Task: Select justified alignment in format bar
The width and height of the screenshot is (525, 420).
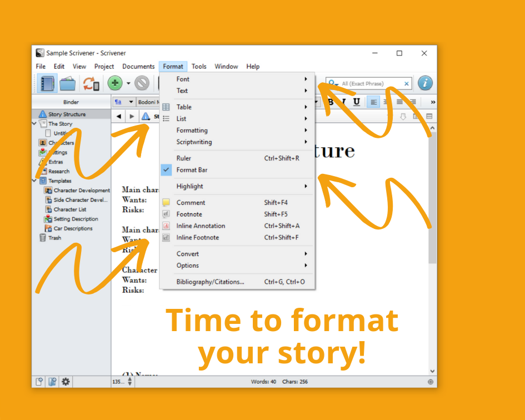Action: [400, 102]
